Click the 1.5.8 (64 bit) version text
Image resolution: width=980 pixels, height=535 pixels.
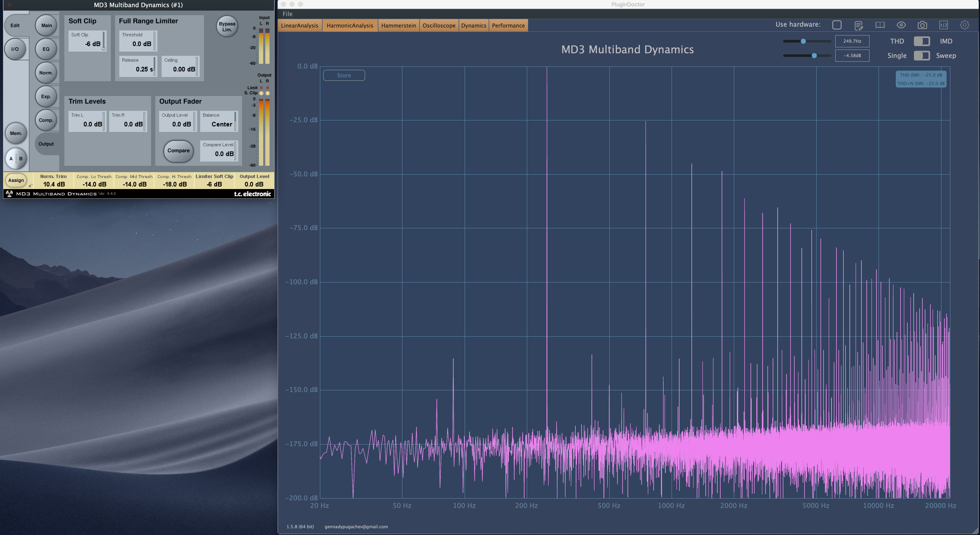300,527
